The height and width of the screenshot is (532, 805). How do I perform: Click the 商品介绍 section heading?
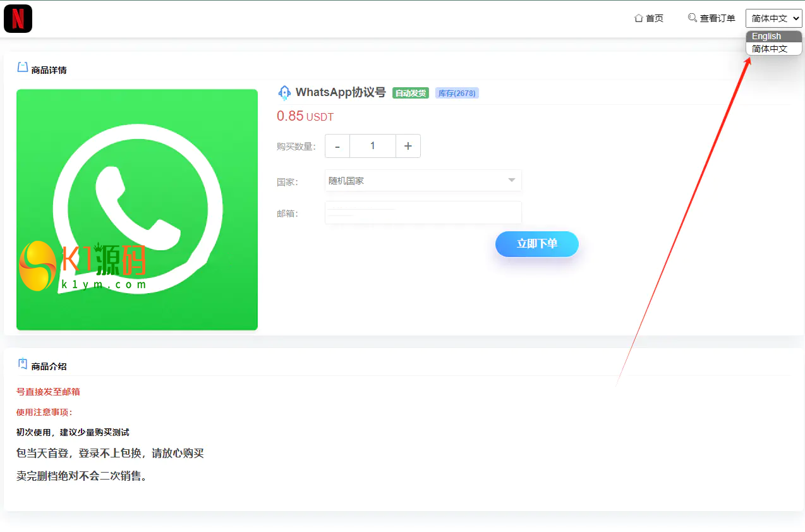coord(49,366)
